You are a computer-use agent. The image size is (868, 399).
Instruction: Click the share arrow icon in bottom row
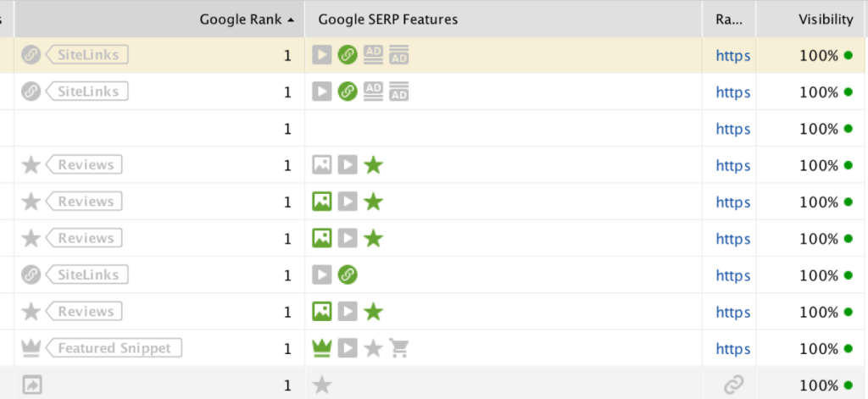pyautogui.click(x=31, y=385)
